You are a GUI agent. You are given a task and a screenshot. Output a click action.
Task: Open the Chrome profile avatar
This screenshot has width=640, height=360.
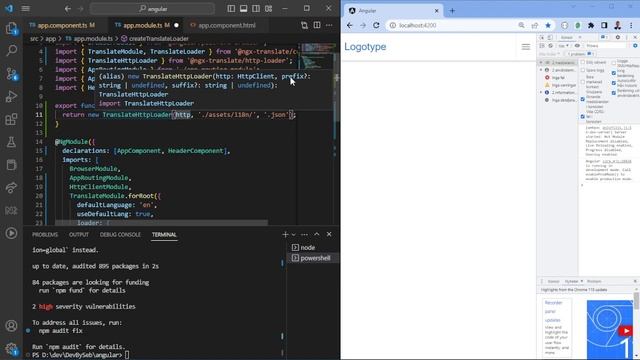[x=618, y=25]
